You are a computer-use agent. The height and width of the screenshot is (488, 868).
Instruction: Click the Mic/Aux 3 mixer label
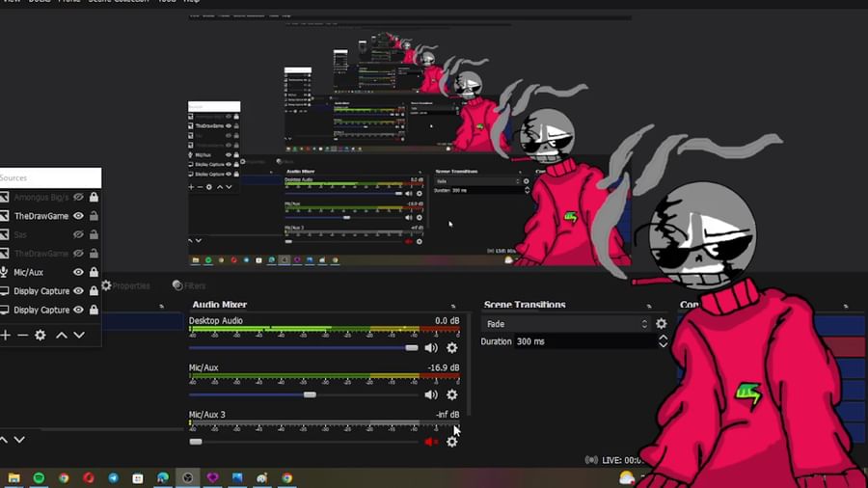(x=207, y=415)
